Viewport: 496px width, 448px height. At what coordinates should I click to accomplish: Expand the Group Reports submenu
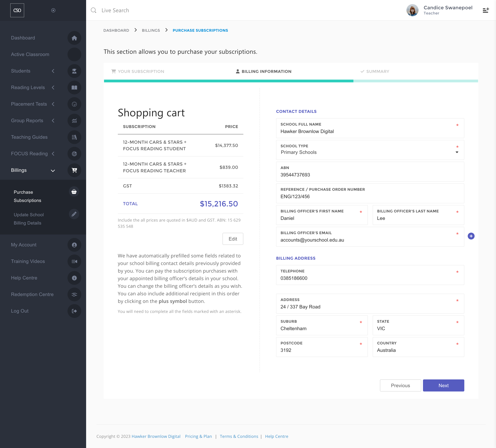pos(53,121)
